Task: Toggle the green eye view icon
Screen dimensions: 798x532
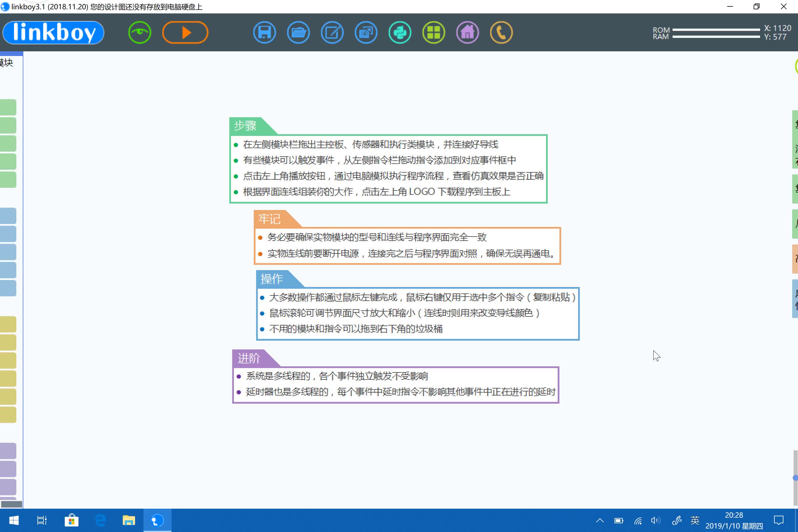Action: coord(139,33)
